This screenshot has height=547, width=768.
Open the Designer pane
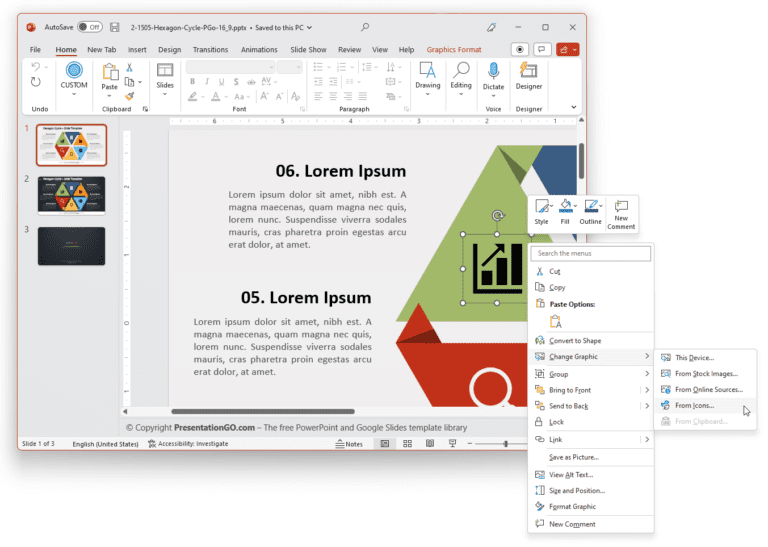[x=528, y=76]
